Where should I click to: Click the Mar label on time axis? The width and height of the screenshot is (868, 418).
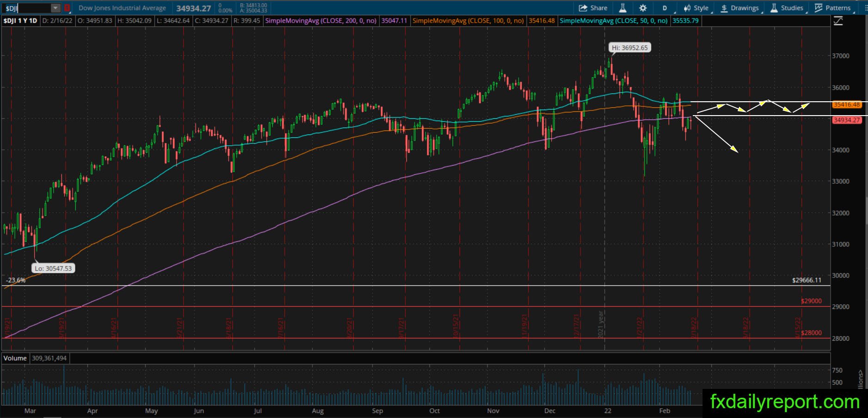pos(30,411)
